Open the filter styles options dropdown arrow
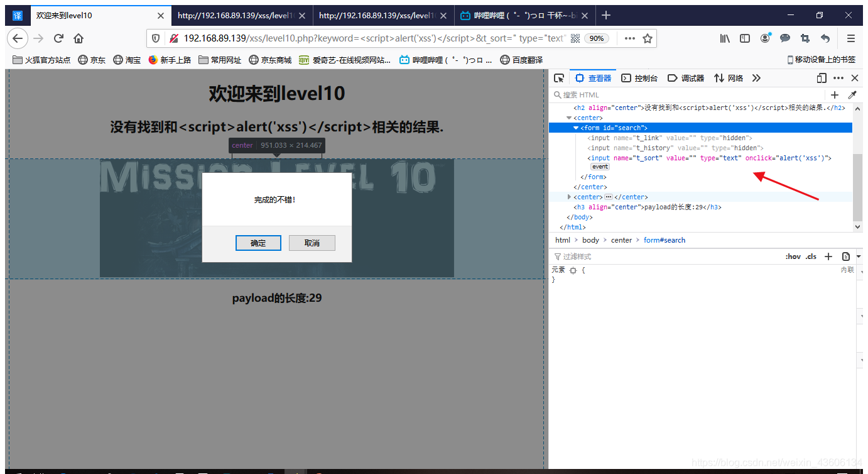The width and height of the screenshot is (868, 474). (859, 256)
